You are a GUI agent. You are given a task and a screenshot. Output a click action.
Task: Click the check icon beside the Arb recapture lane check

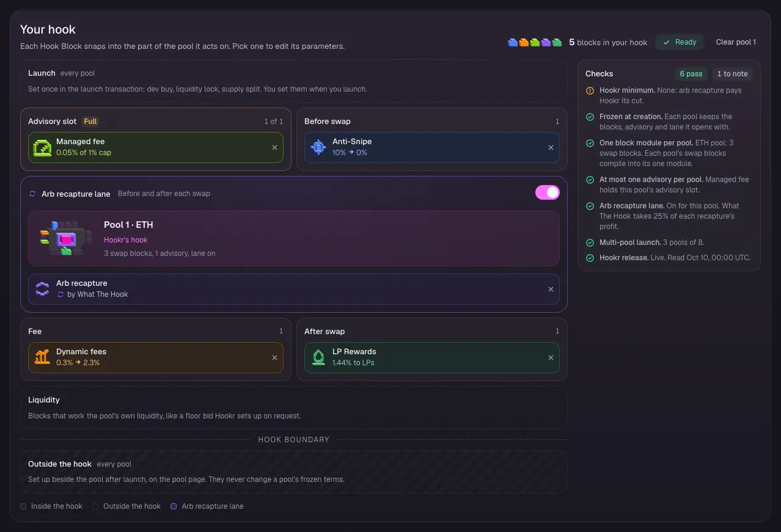click(590, 206)
